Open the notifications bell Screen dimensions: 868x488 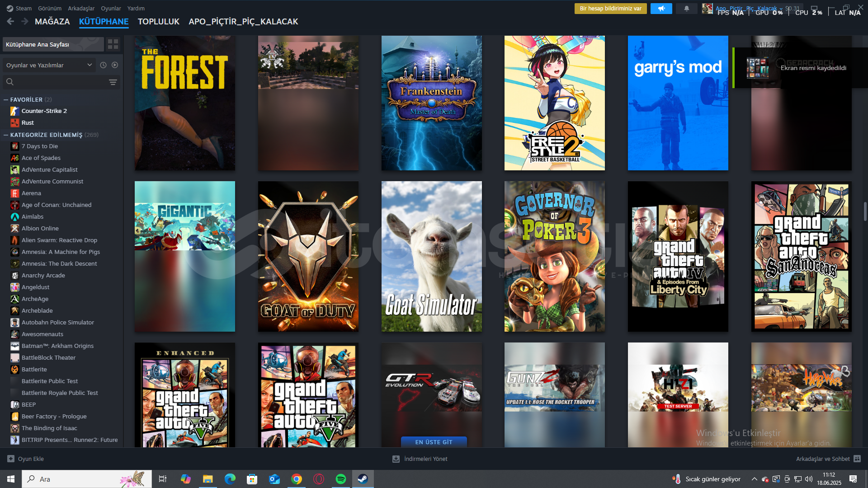click(x=686, y=9)
